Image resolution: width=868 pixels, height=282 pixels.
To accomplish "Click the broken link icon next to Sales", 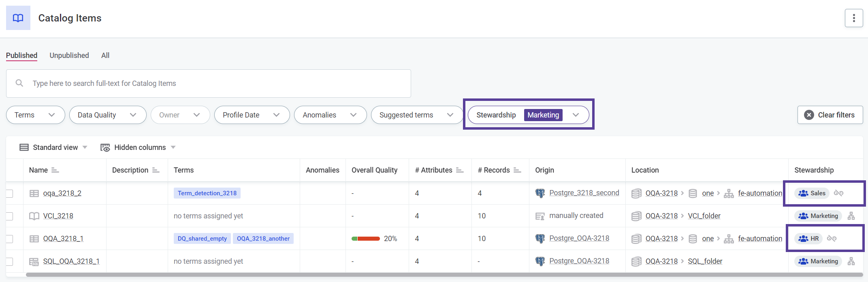I will tap(838, 193).
